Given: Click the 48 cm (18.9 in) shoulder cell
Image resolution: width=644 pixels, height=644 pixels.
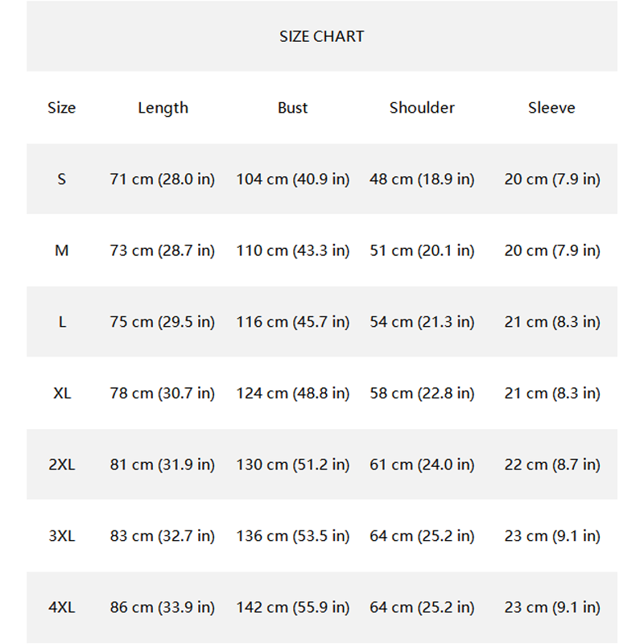Looking at the screenshot, I should pyautogui.click(x=422, y=179).
